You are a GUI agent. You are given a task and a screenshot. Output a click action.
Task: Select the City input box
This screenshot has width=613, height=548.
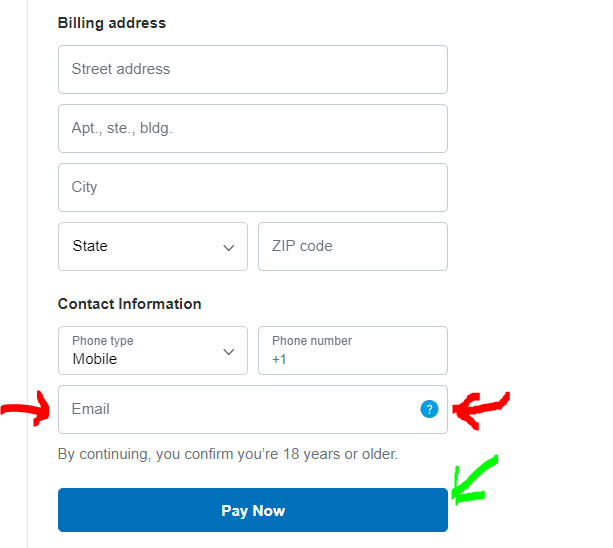(253, 188)
